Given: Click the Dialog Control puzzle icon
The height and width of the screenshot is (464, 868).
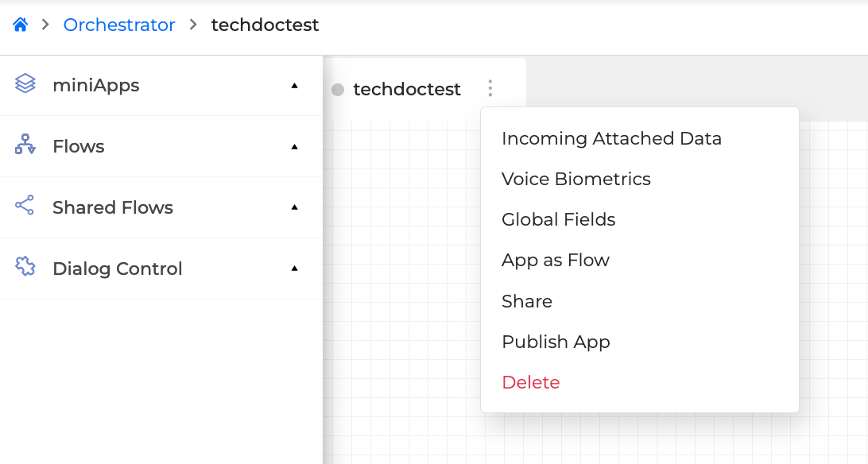Looking at the screenshot, I should 25,267.
